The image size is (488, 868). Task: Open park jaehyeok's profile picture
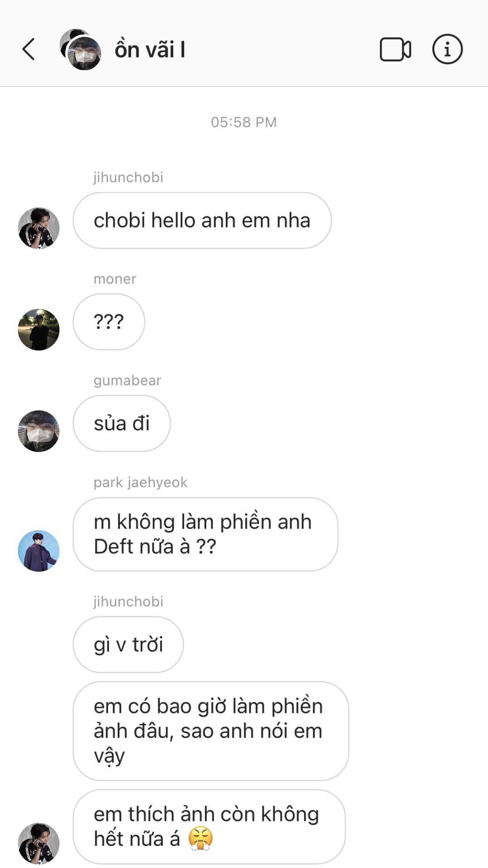(38, 551)
